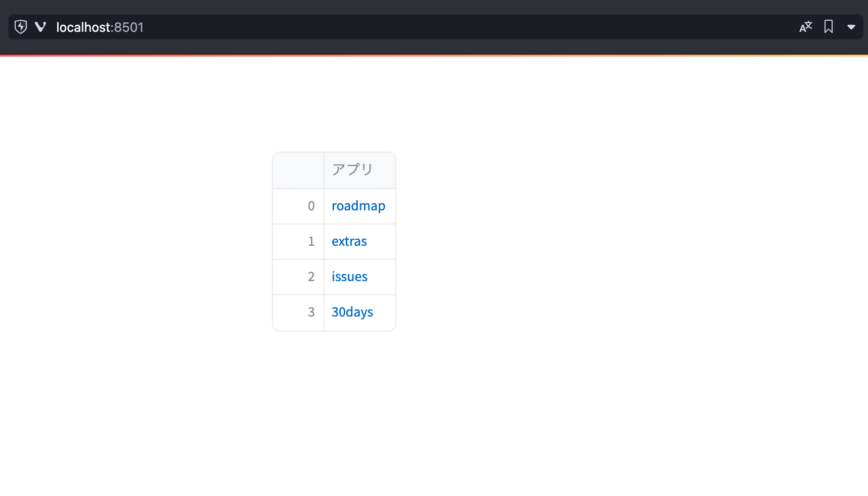Click the bookmark flag icon
868x496 pixels.
tap(829, 27)
